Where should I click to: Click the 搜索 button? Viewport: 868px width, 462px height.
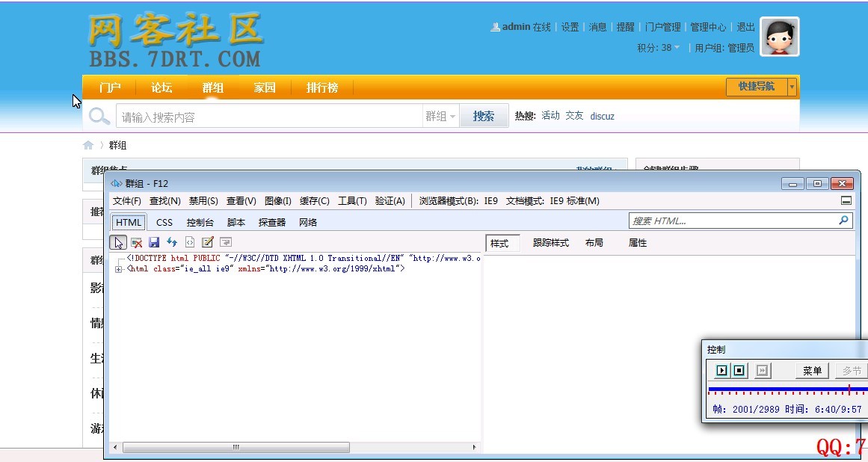click(484, 116)
